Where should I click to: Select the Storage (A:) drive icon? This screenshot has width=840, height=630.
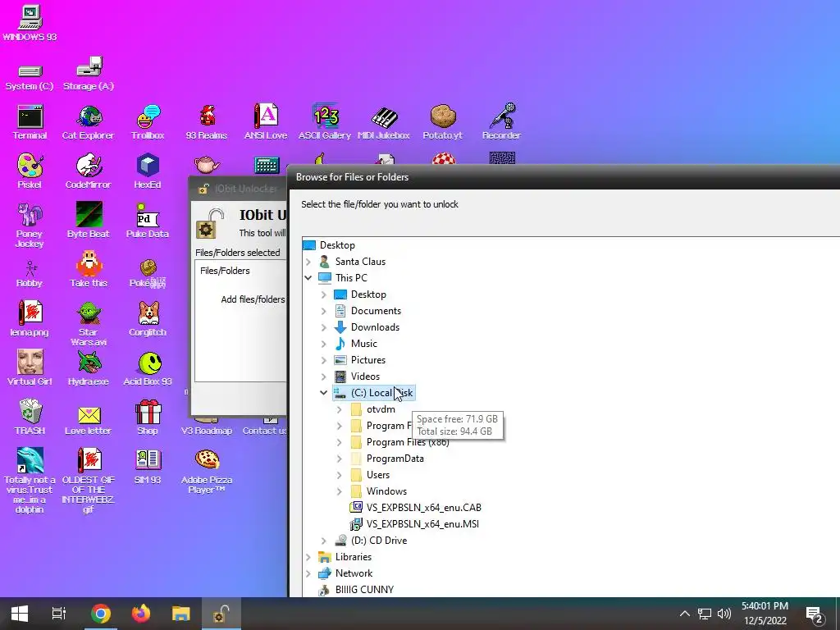tap(89, 74)
